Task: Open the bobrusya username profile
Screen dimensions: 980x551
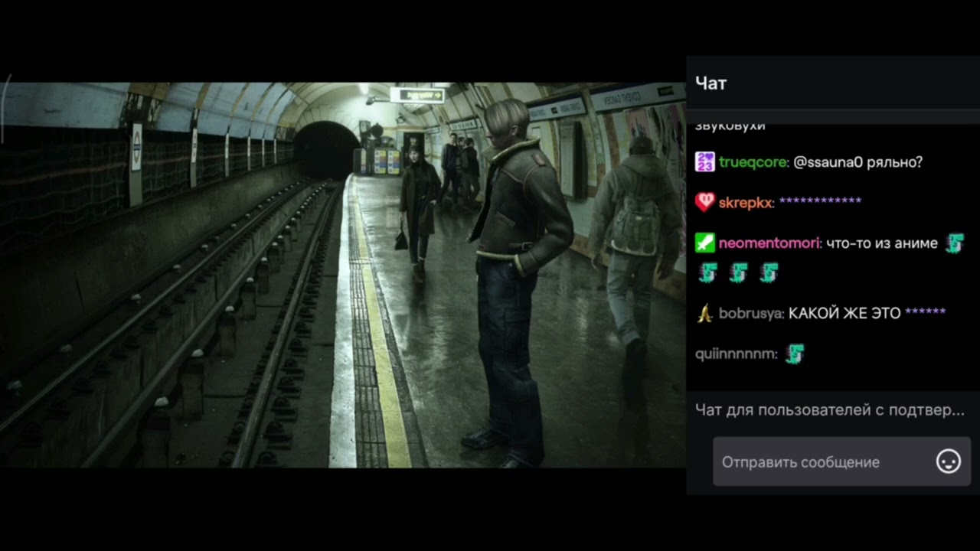Action: tap(752, 313)
